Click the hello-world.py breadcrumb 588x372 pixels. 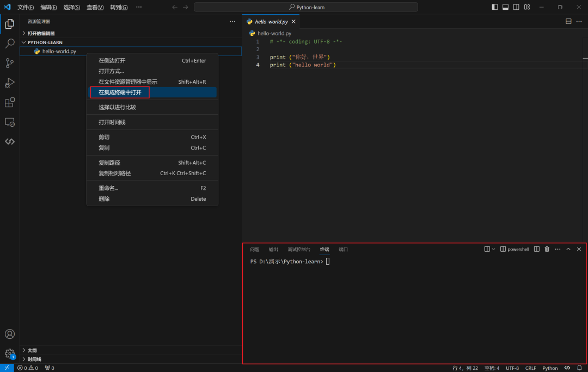tap(271, 33)
